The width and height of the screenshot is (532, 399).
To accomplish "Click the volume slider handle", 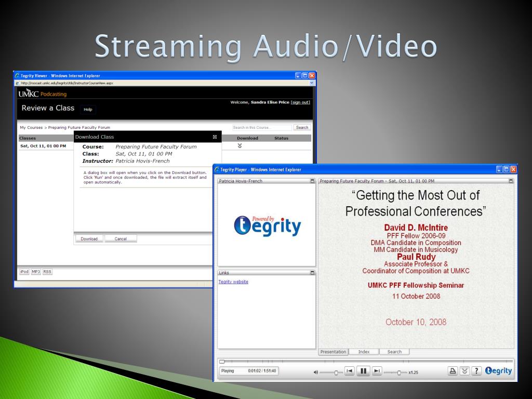I will point(336,373).
